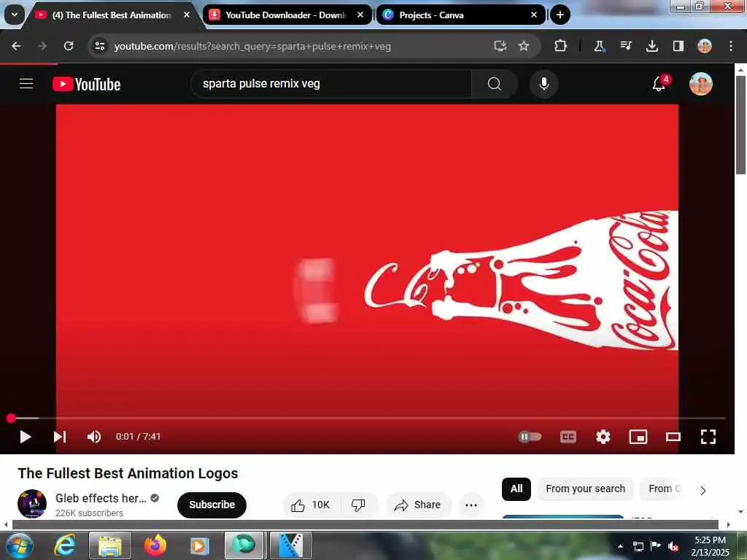The width and height of the screenshot is (747, 560).
Task: Click the red progress scrubber handle
Action: click(11, 418)
